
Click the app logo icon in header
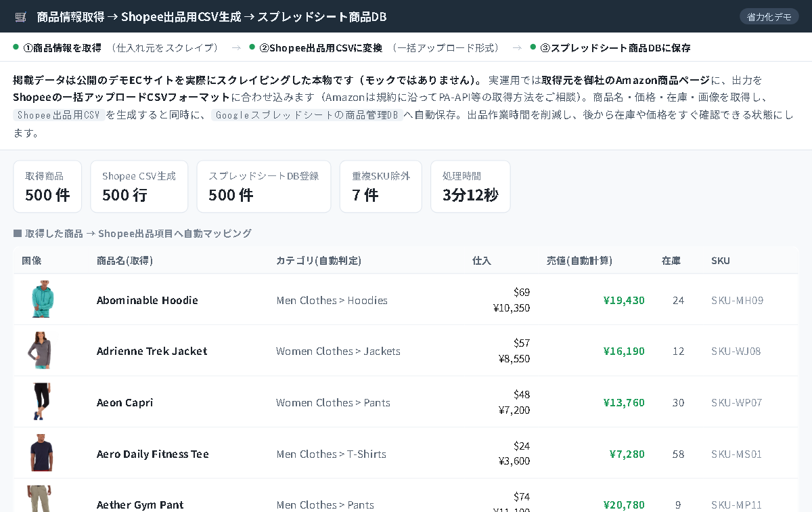point(20,16)
